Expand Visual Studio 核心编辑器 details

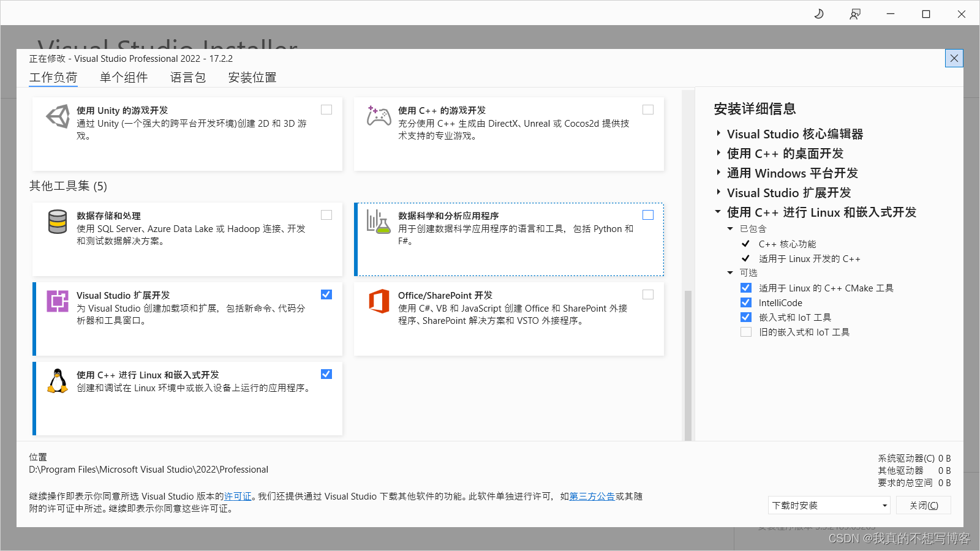(718, 133)
